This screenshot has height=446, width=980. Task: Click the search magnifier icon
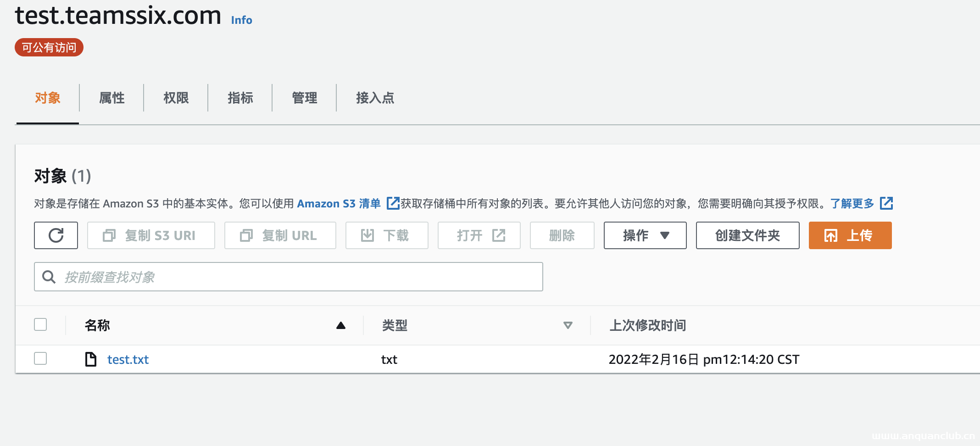click(x=49, y=277)
